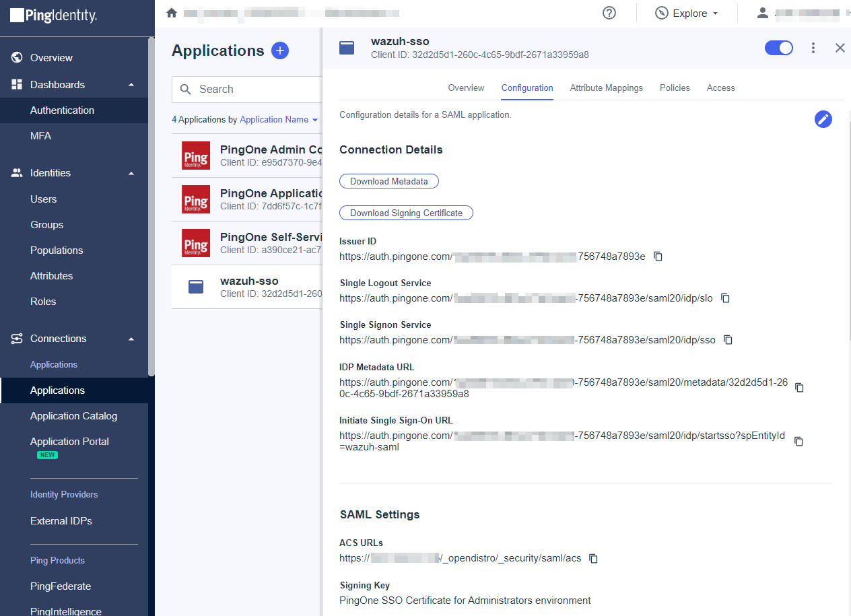Click the add application plus button
The image size is (851, 616).
pos(280,50)
